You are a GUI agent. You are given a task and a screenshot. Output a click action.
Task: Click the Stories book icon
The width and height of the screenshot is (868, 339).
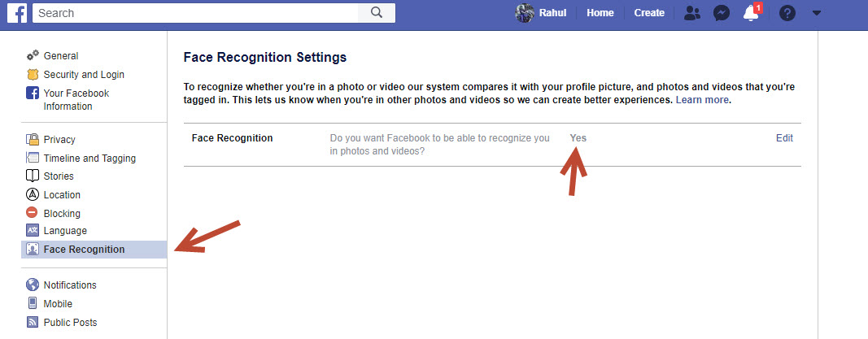coord(33,176)
